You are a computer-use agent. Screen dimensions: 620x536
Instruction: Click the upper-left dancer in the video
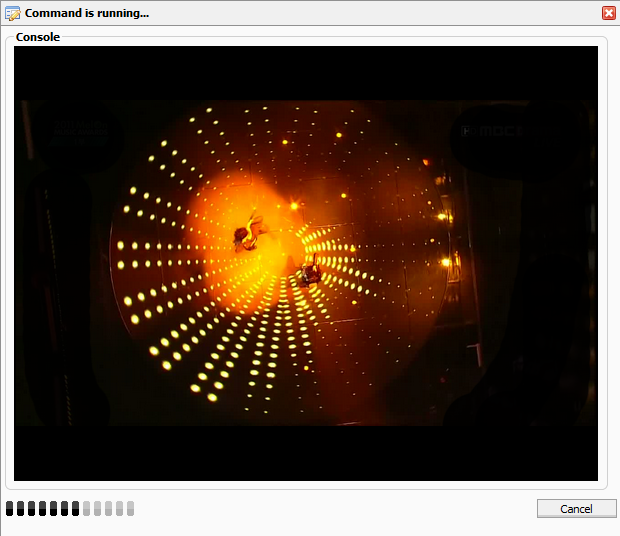click(246, 234)
